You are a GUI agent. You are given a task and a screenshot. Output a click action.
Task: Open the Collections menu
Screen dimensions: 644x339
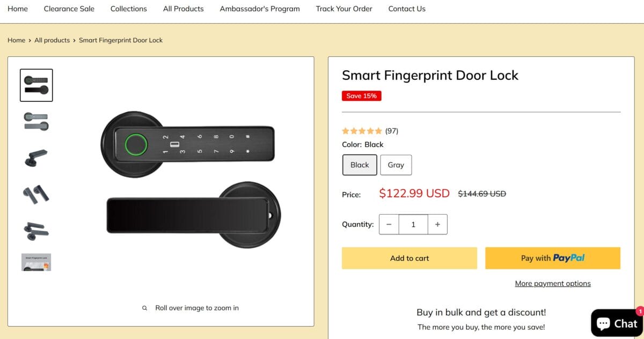128,9
